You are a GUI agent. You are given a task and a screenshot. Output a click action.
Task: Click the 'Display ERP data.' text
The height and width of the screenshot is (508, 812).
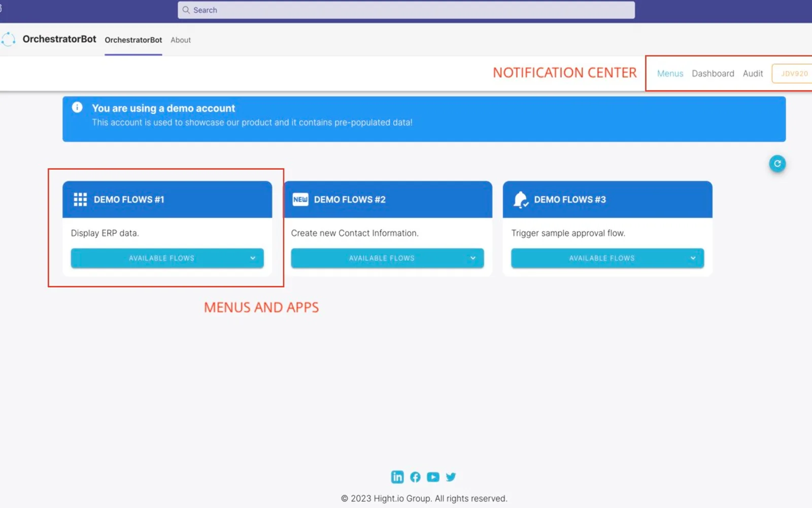pyautogui.click(x=105, y=233)
